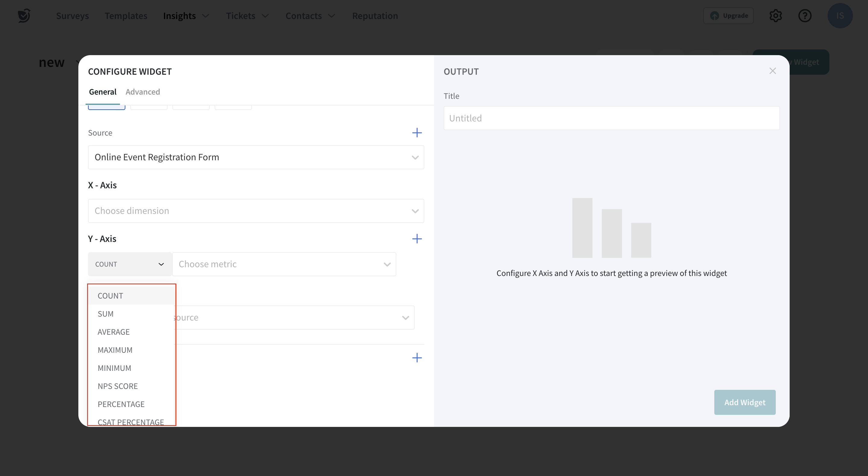
Task: Click the Upgrade button
Action: [728, 15]
